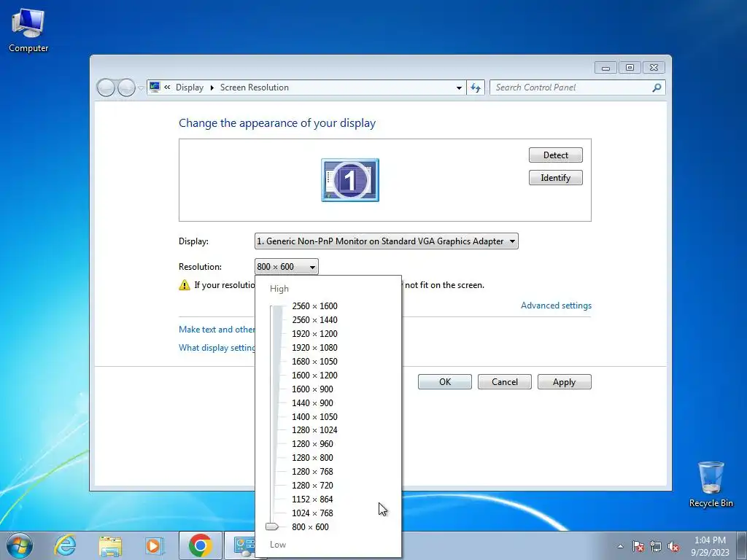Close the Screen Resolution window

[x=654, y=68]
